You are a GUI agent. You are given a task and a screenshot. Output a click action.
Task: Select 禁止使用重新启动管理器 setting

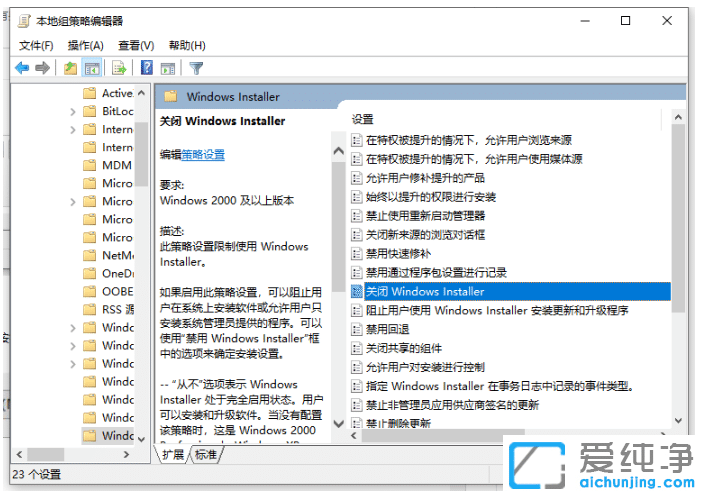click(425, 216)
